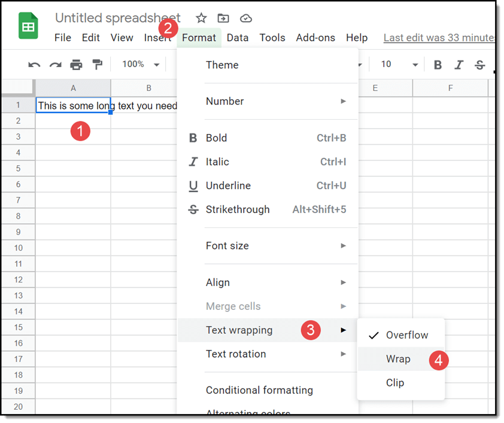The image size is (504, 423).
Task: Open the Tools menu
Action: pyautogui.click(x=272, y=37)
